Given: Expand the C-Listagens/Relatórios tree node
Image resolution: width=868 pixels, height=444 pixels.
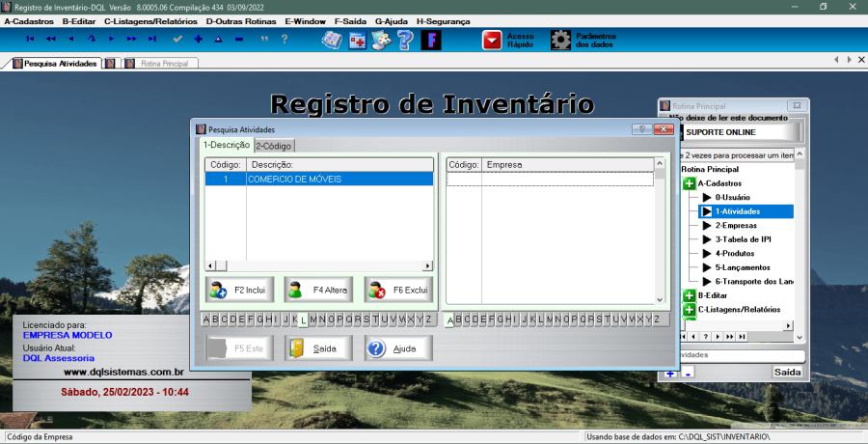Looking at the screenshot, I should [689, 310].
